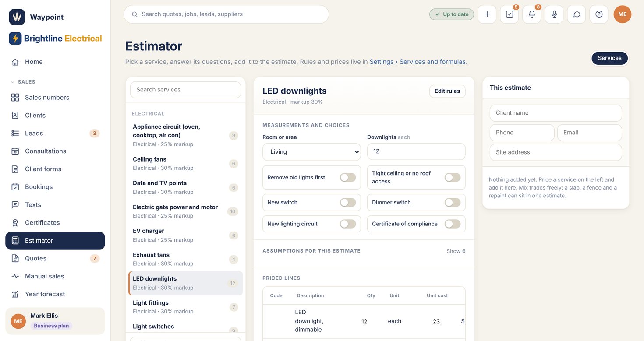Enable the Dimmer switch toggle

pyautogui.click(x=453, y=202)
